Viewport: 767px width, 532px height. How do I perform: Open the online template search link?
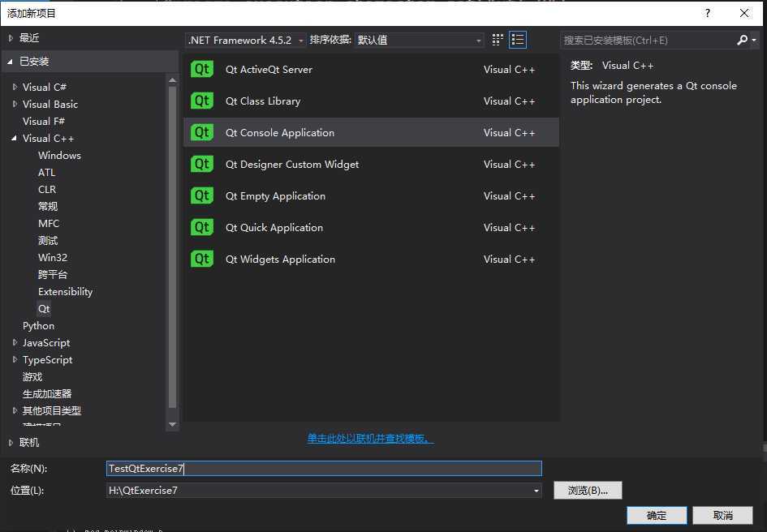click(370, 438)
